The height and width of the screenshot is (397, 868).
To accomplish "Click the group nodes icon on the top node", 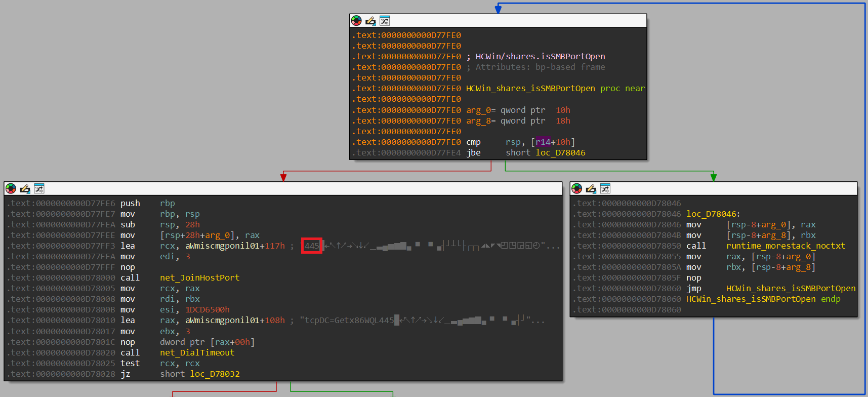I will pyautogui.click(x=385, y=21).
